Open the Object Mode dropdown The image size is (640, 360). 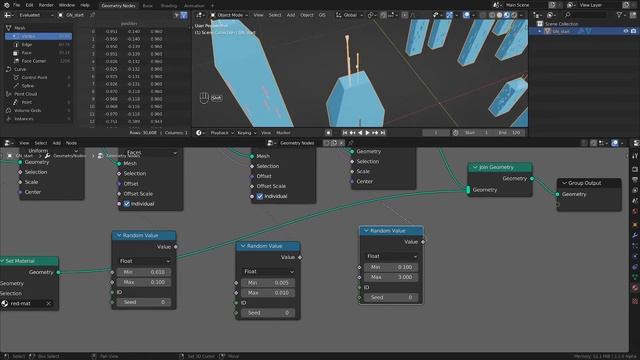pyautogui.click(x=229, y=15)
